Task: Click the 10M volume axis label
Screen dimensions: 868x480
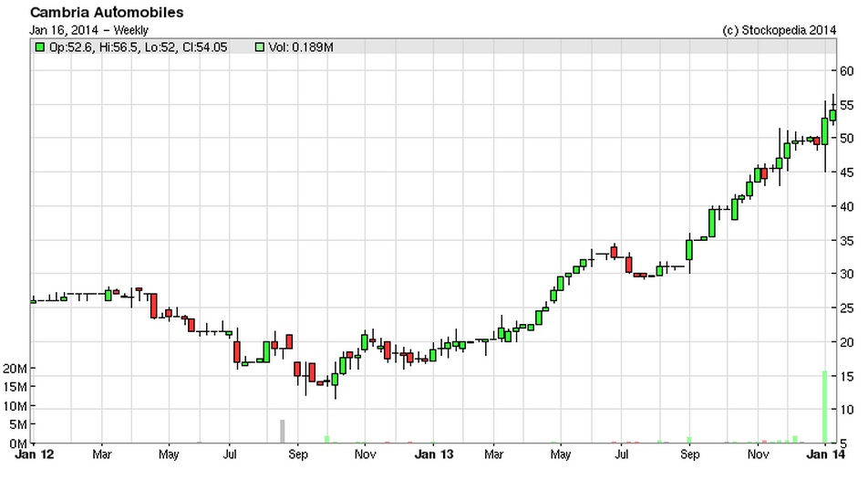Action: point(15,406)
